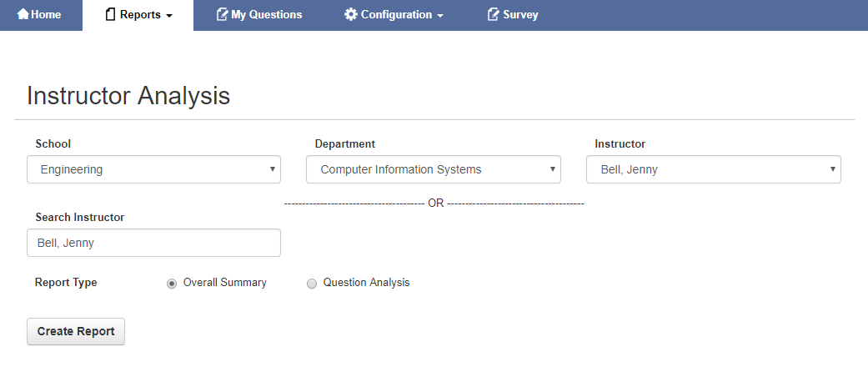Expand the Configuration menu caret
Image resolution: width=868 pixels, height=382 pixels.
pos(440,16)
